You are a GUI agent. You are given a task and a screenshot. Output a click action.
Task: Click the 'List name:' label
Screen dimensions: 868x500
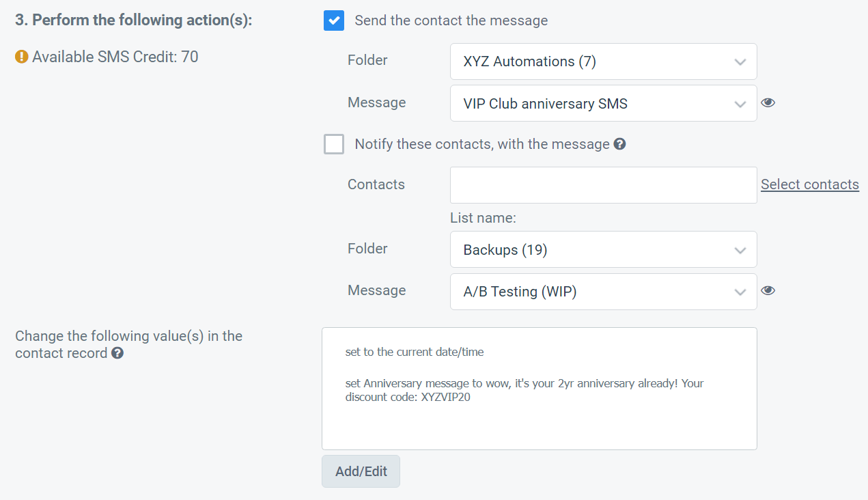click(x=483, y=218)
